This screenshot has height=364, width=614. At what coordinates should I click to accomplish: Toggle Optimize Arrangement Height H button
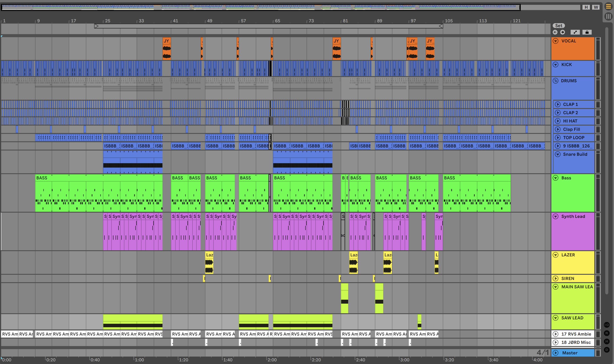coord(586,7)
